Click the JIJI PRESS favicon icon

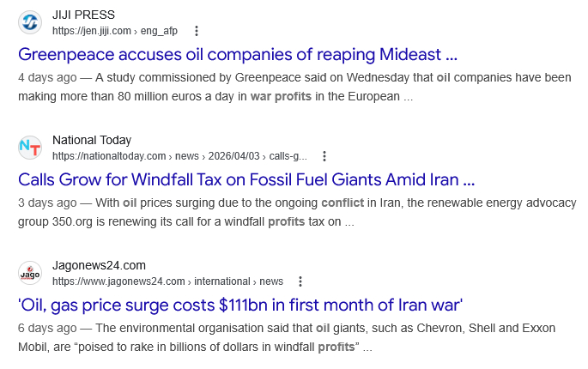point(30,22)
